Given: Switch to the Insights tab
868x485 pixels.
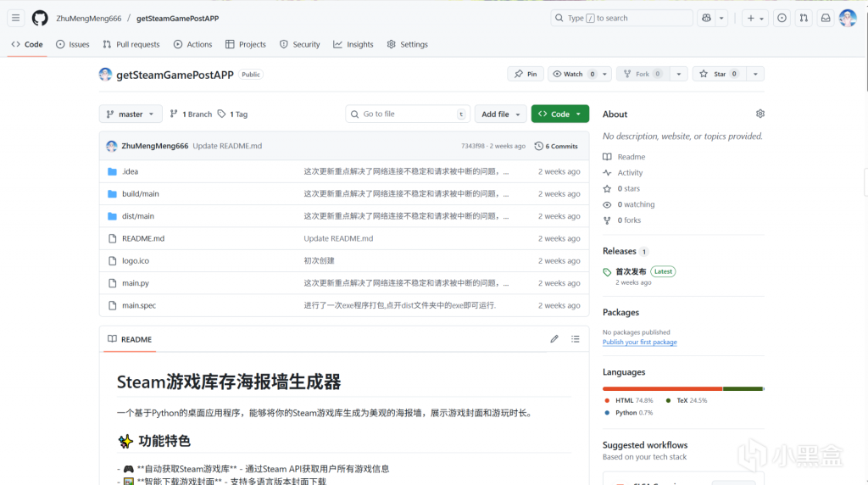Looking at the screenshot, I should coord(353,44).
